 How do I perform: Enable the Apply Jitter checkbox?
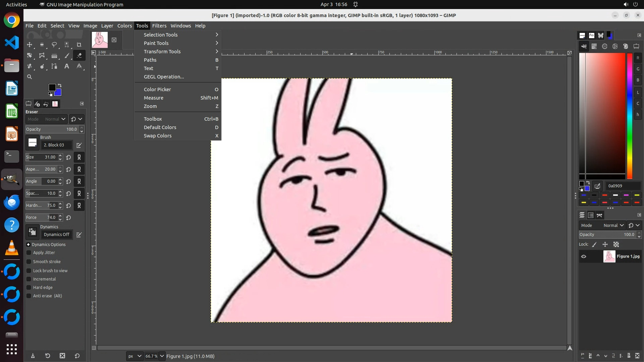(x=29, y=253)
